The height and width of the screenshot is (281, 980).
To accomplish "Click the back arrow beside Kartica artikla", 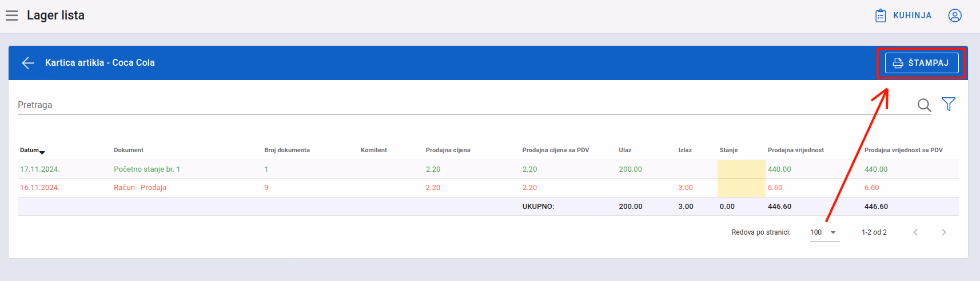I will (x=28, y=63).
